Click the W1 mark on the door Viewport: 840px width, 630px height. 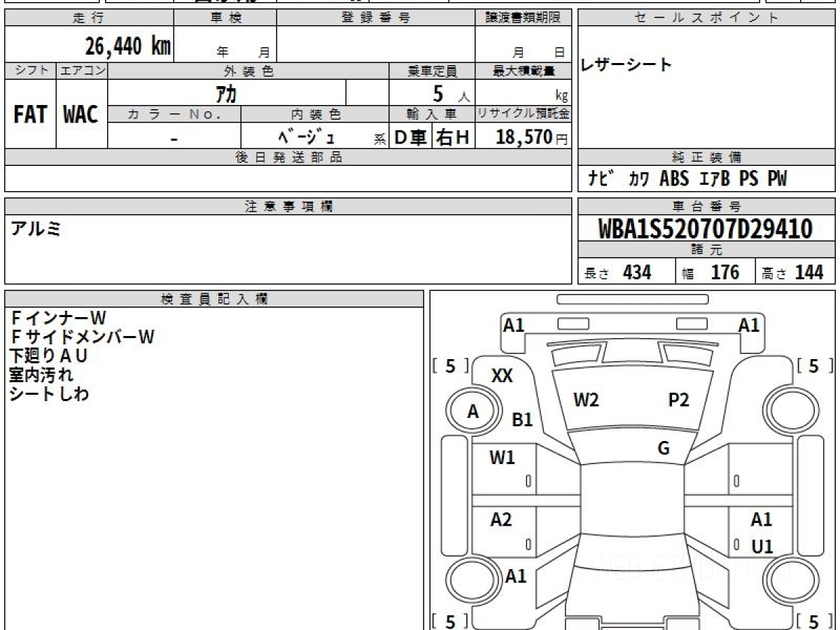tap(502, 458)
